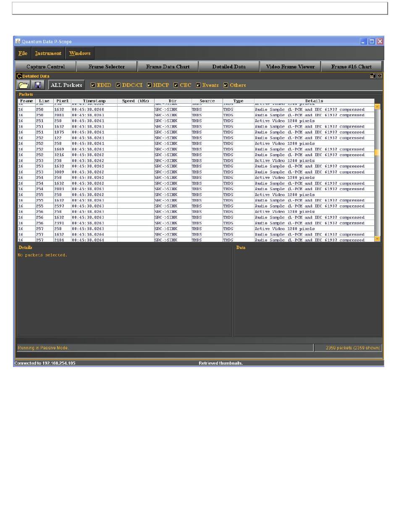The image size is (399, 532).
Task: Select the packet row with pixel 1875
Action: coord(196,132)
